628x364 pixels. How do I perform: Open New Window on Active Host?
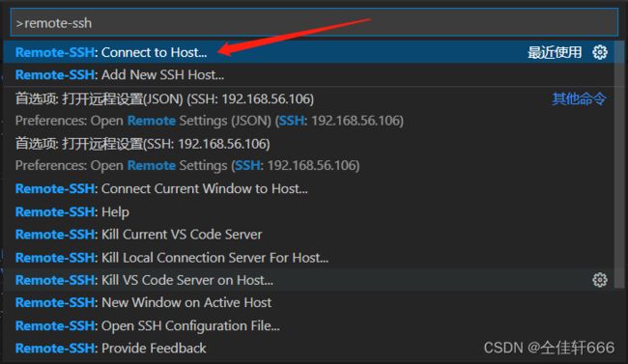point(308,302)
